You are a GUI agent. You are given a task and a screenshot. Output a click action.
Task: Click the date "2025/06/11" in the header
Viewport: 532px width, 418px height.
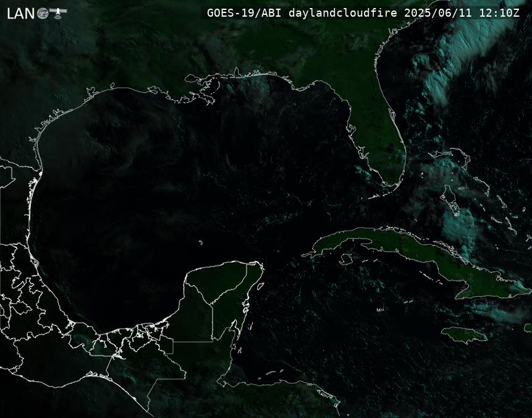point(438,13)
